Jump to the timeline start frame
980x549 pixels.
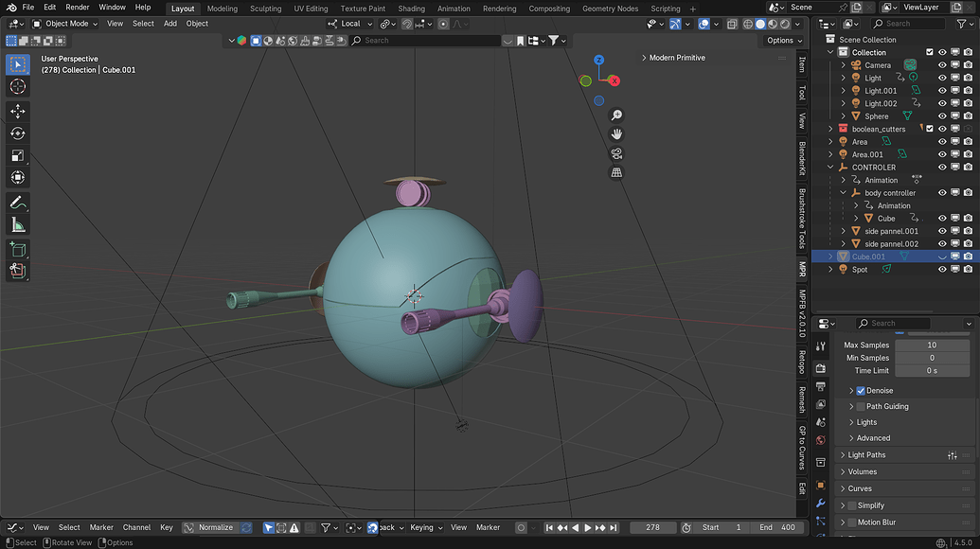pos(549,528)
